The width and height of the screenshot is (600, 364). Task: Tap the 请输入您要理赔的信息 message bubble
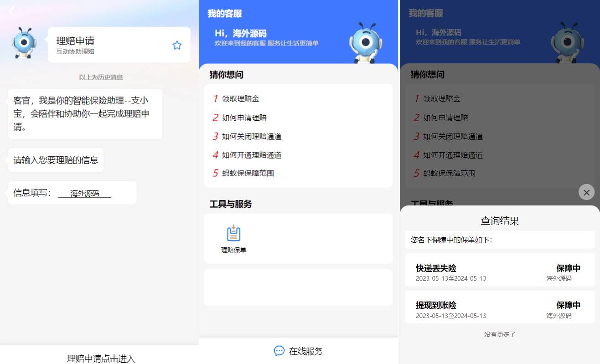56,160
